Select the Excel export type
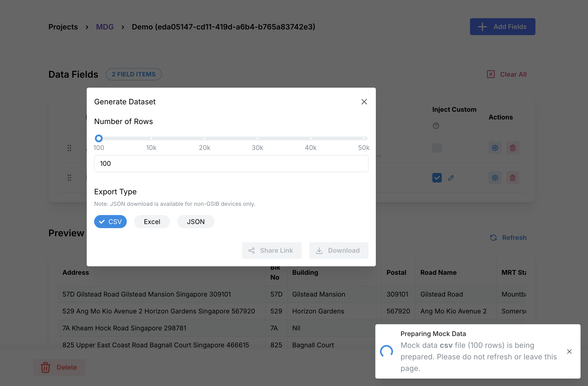Image resolution: width=588 pixels, height=386 pixels. (x=152, y=222)
